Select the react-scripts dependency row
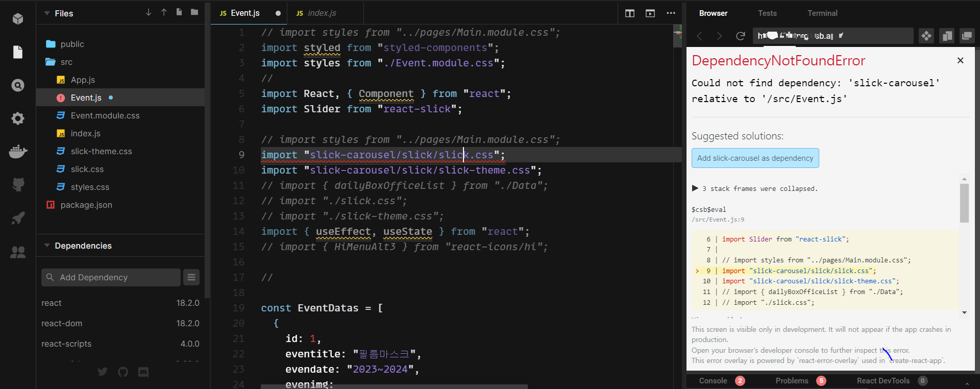 [x=120, y=344]
